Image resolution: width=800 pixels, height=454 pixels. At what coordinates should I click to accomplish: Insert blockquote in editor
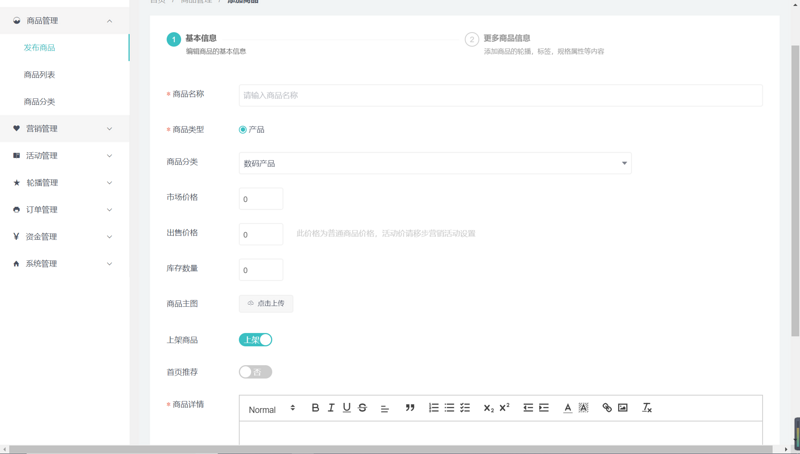point(410,408)
